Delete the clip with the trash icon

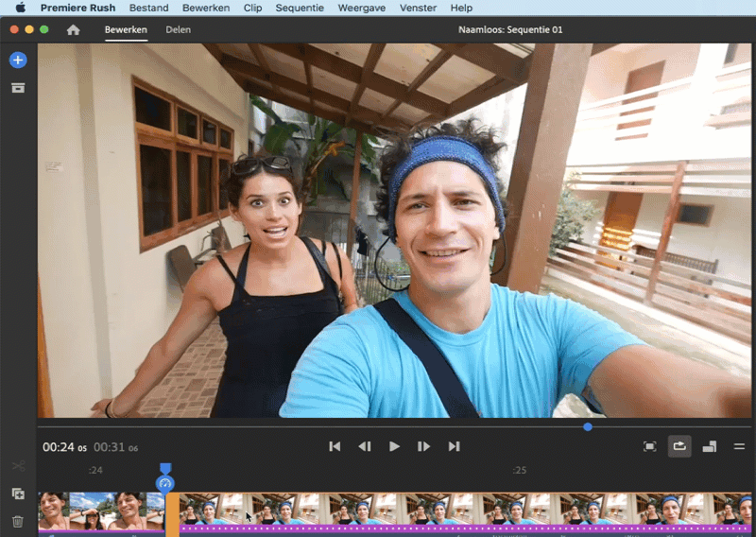(18, 521)
